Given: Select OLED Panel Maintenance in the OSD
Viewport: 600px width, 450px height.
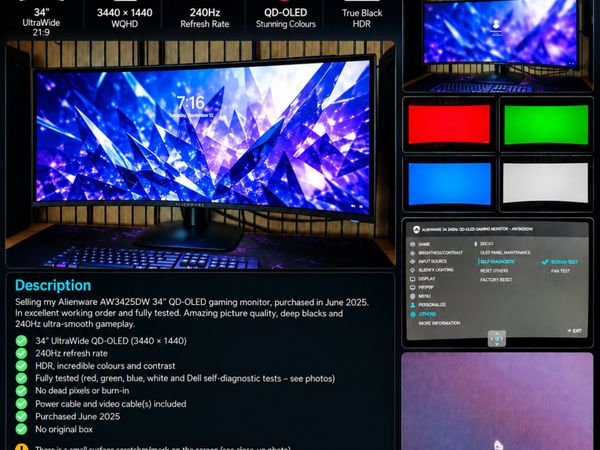Looking at the screenshot, I should (505, 253).
